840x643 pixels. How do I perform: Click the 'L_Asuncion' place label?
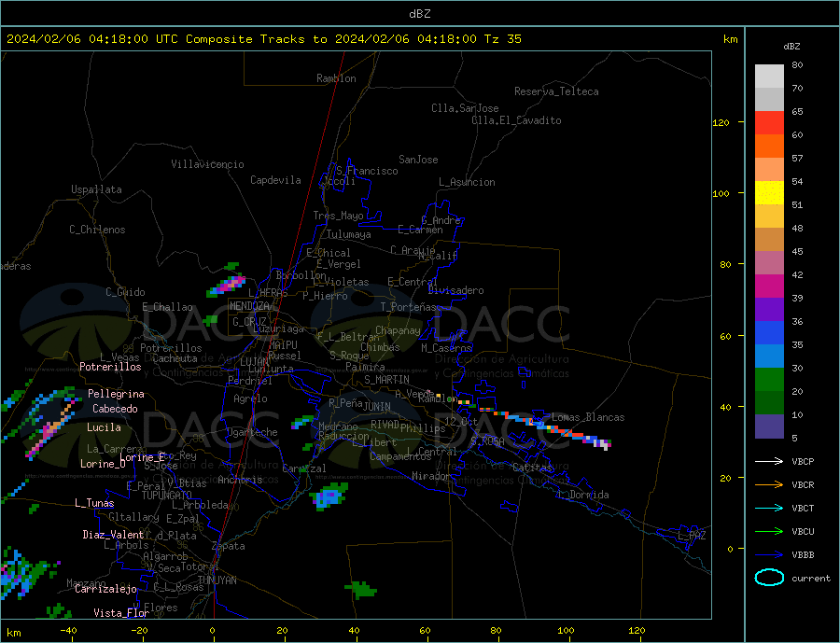467,182
